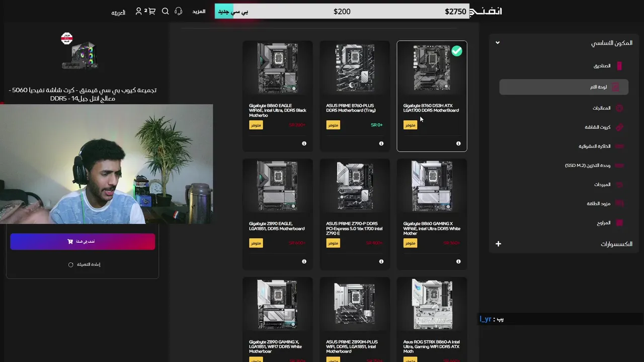
Task: Open info icon on Gigabyte B760 DS3H card
Action: pyautogui.click(x=458, y=143)
